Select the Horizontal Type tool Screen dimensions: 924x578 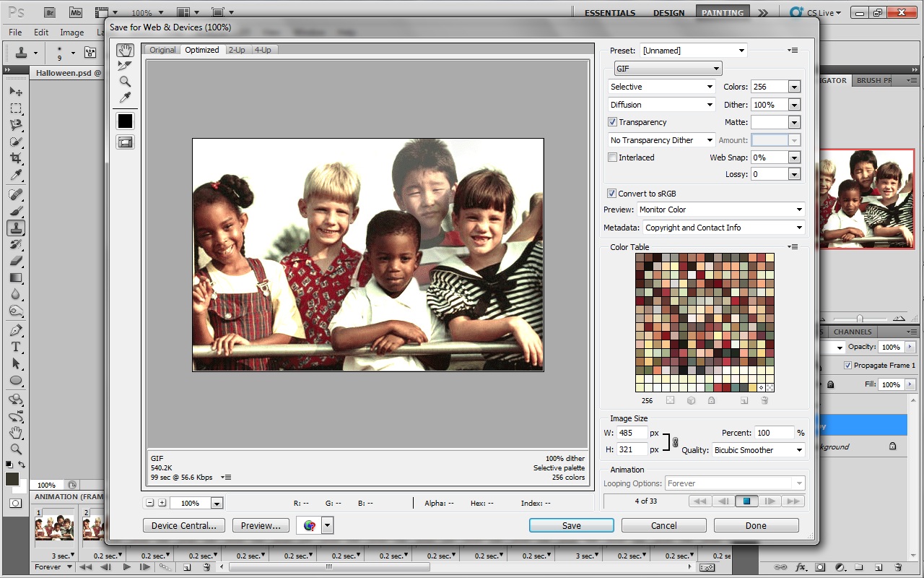(15, 347)
